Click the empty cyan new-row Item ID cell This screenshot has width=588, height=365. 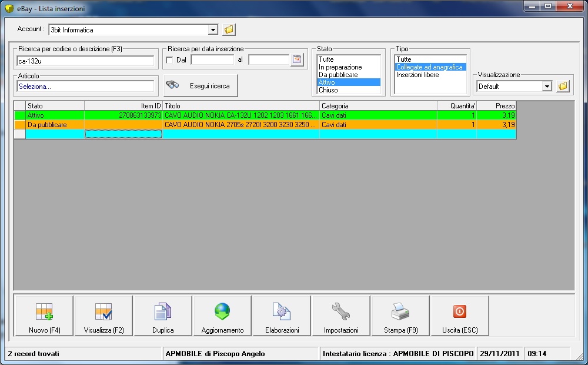click(x=123, y=134)
